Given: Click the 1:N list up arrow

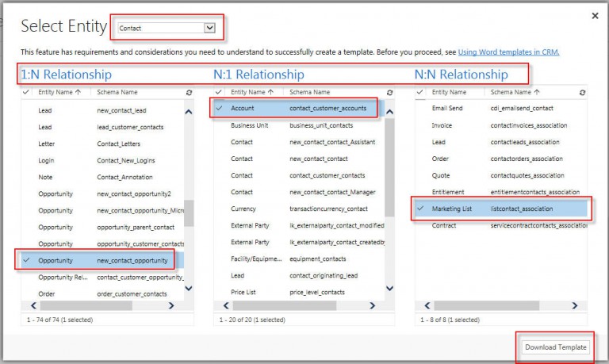Looking at the screenshot, I should click(189, 112).
